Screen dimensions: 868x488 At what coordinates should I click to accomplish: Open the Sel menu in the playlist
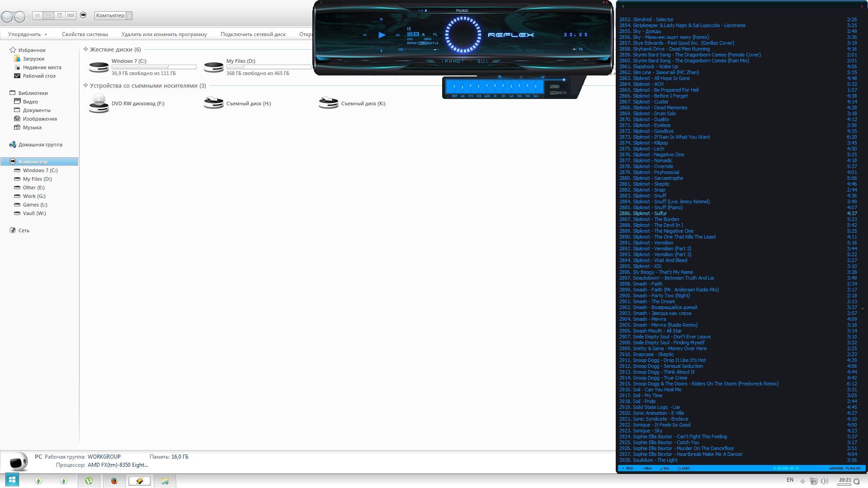[665, 469]
